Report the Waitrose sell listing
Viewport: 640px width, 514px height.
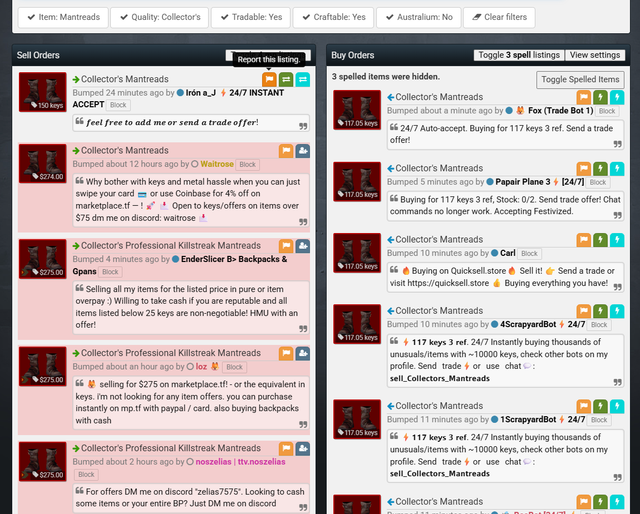pyautogui.click(x=286, y=151)
